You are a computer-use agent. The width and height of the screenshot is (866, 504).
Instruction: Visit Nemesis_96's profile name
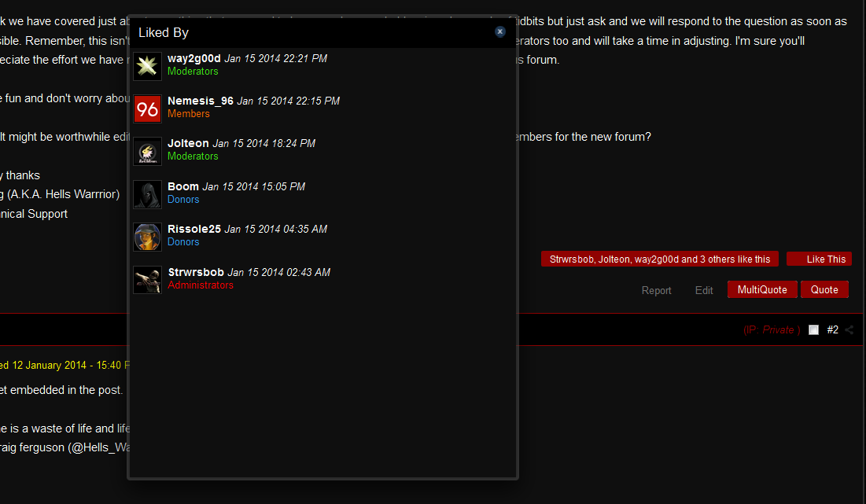[x=201, y=101]
